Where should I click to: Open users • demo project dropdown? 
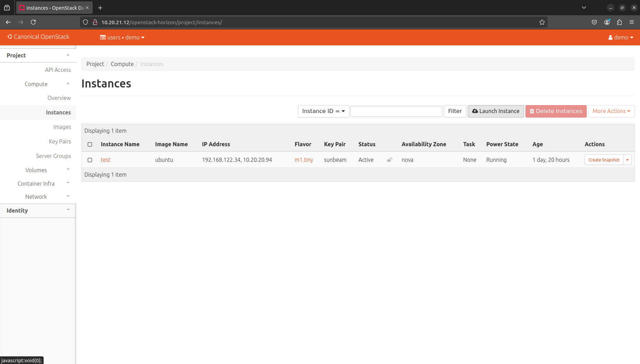pos(122,37)
